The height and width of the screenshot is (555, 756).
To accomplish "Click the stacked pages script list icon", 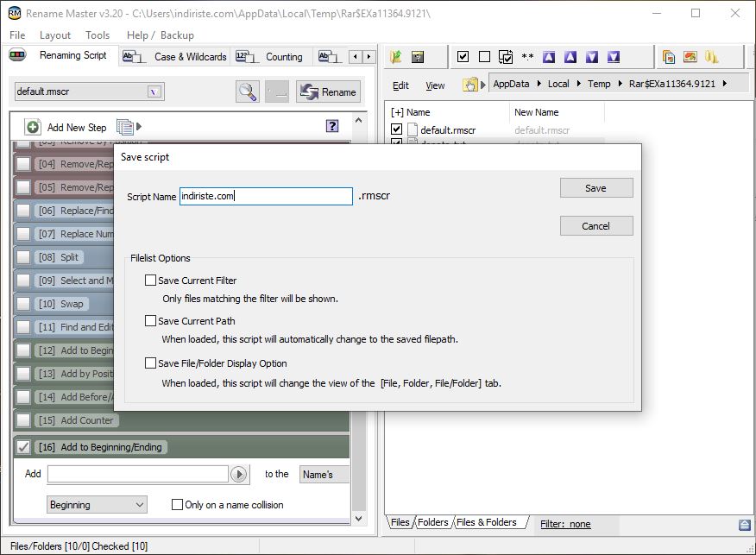I will tap(124, 127).
